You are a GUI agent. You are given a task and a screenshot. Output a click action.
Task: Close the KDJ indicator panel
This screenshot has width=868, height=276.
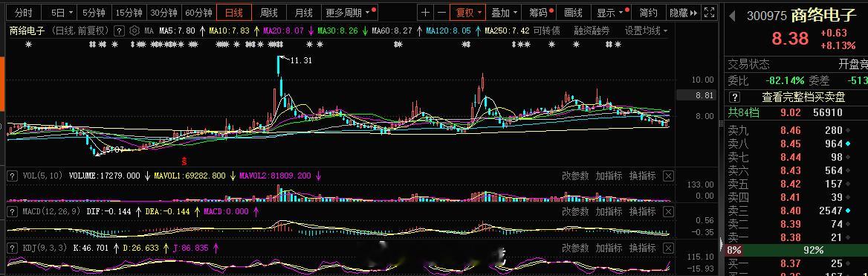pyautogui.click(x=668, y=248)
